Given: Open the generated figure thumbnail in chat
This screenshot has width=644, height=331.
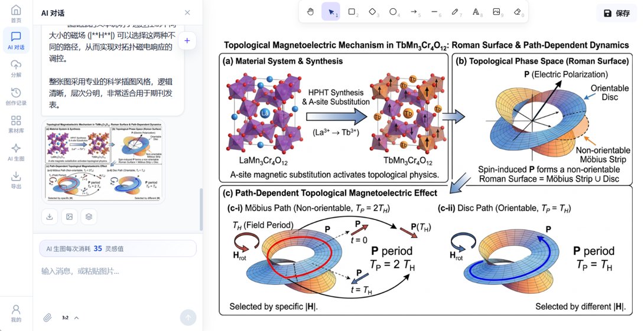Looking at the screenshot, I should coord(103,161).
